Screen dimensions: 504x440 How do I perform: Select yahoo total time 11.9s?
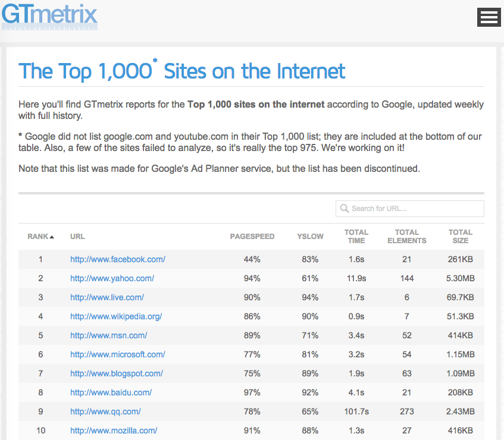point(356,278)
